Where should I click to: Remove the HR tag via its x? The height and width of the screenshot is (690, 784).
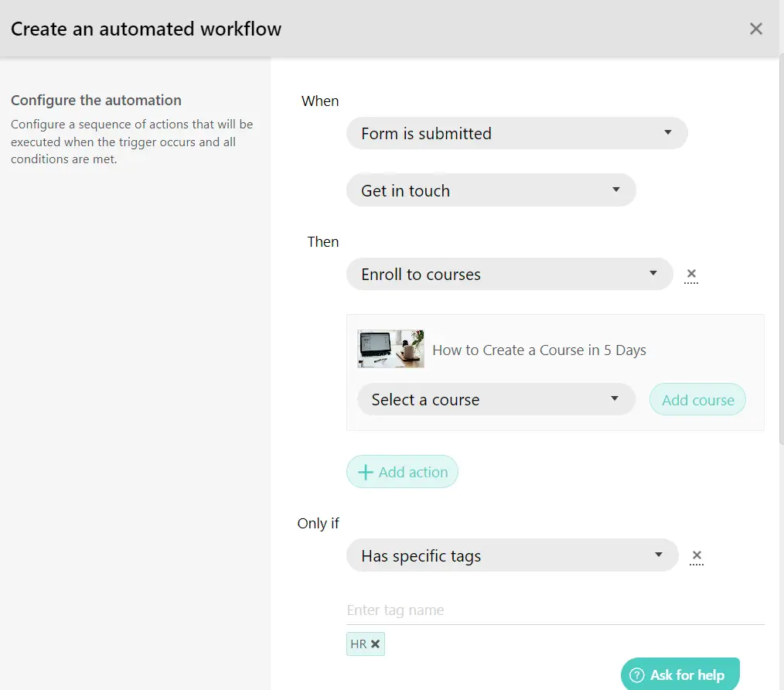click(375, 644)
